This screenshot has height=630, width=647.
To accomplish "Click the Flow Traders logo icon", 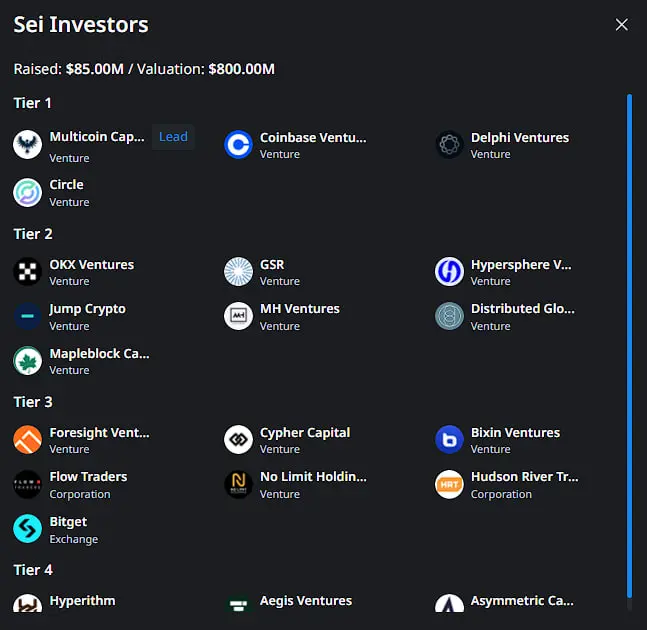I will (x=27, y=484).
